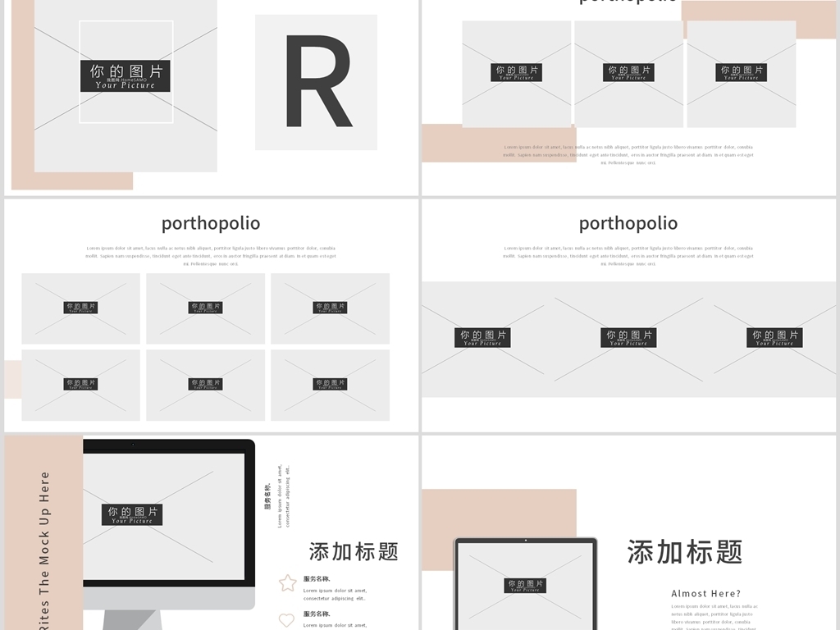The height and width of the screenshot is (630, 840).
Task: Click the 你的图片 badge on the top-left slide
Action: [x=125, y=75]
